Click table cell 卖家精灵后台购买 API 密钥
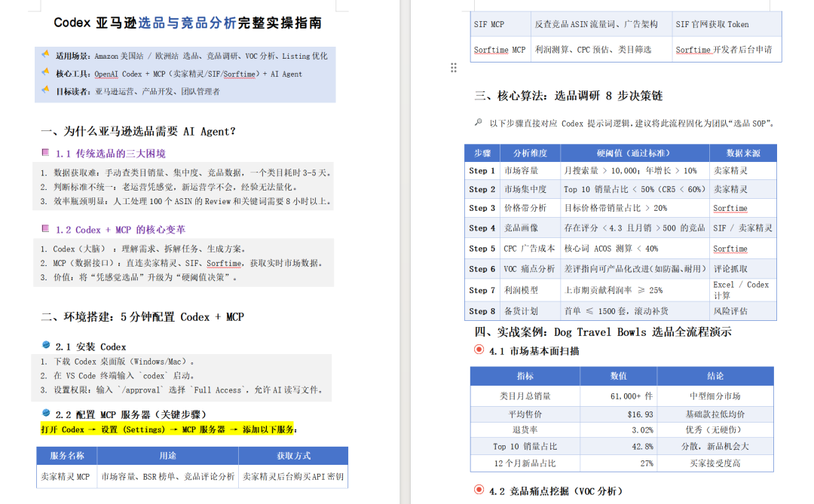 (x=292, y=476)
